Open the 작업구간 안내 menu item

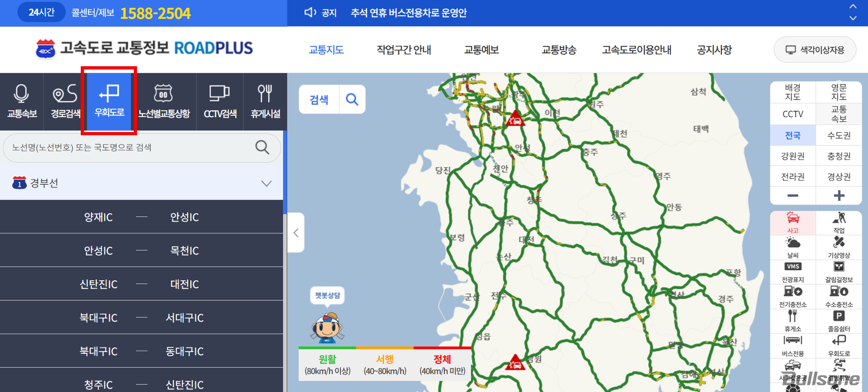404,50
